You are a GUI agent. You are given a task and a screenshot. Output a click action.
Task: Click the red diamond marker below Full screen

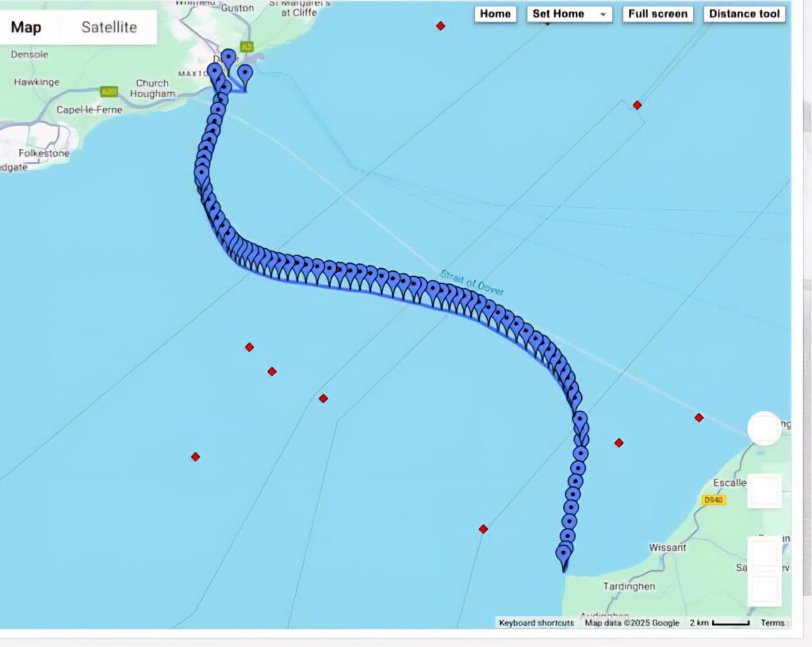(x=637, y=105)
